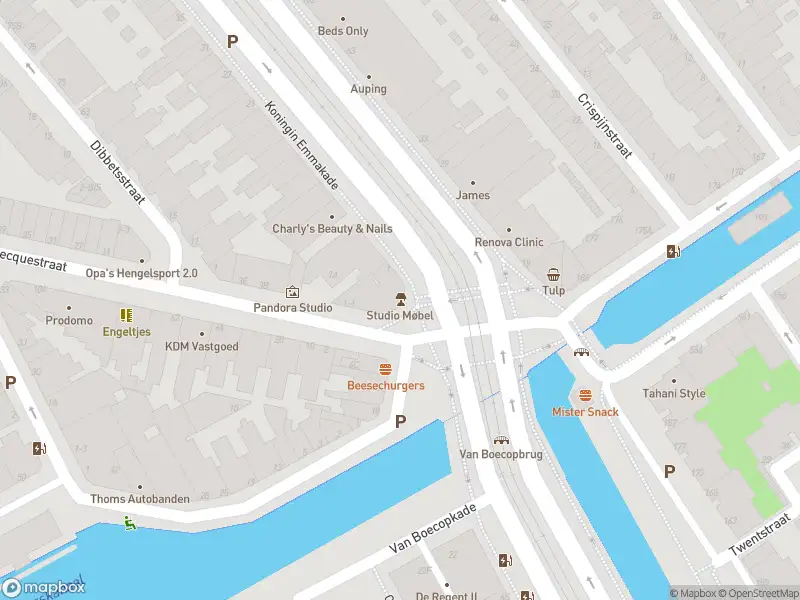Viewport: 800px width, 600px height.
Task: Select the Pandora Studio gallery icon
Action: pos(292,292)
